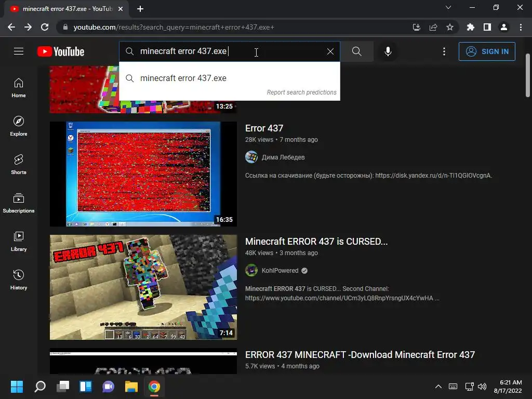532x399 pixels.
Task: Open a new browser tab
Action: (140, 9)
